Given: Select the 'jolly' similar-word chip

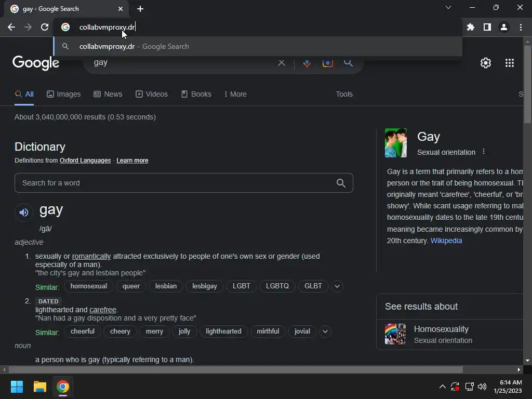Looking at the screenshot, I should 184,331.
